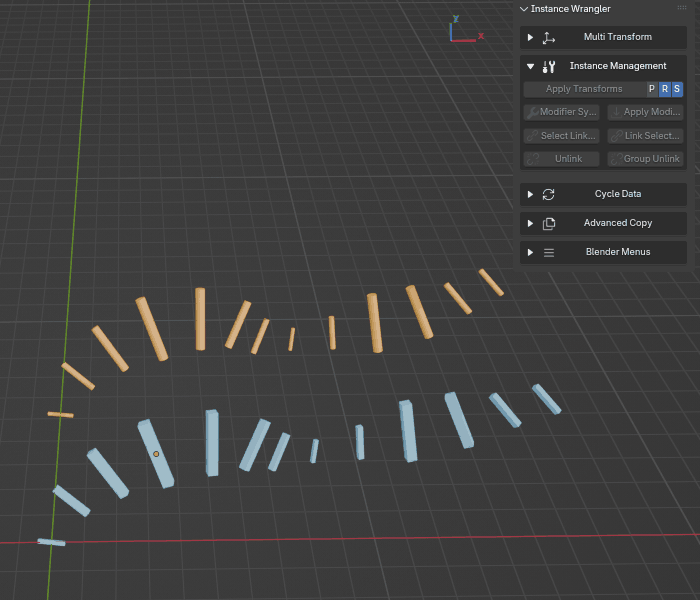Toggle the S scale option

point(677,89)
